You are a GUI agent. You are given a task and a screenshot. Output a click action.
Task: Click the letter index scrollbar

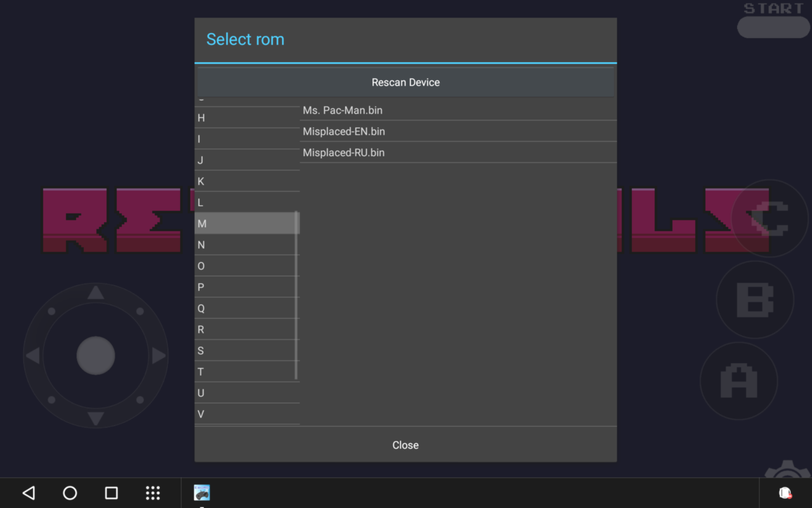(296, 295)
